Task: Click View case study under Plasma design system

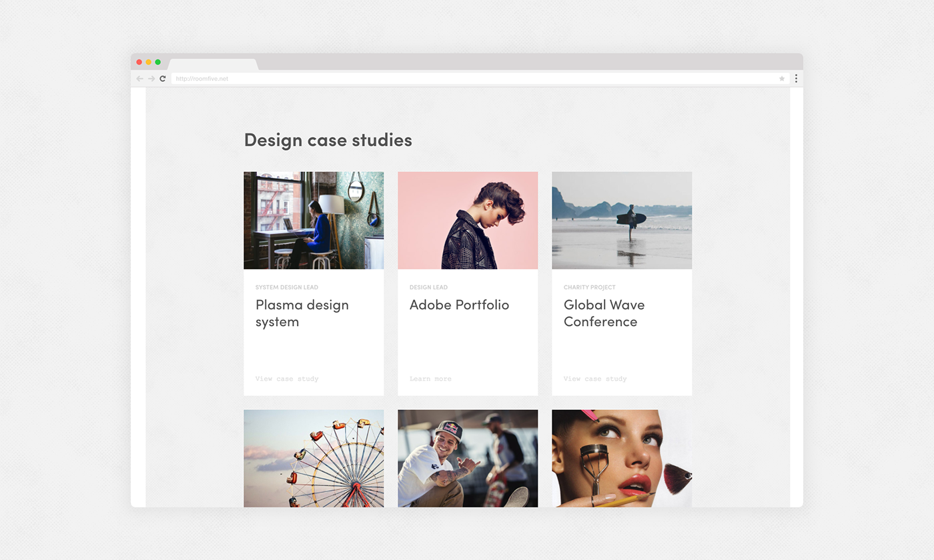Action: pyautogui.click(x=287, y=379)
